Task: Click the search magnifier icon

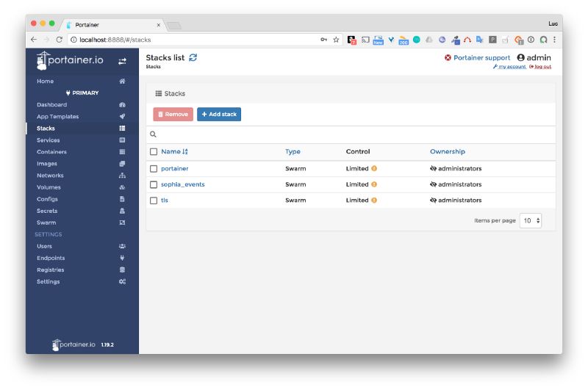Action: pos(153,134)
